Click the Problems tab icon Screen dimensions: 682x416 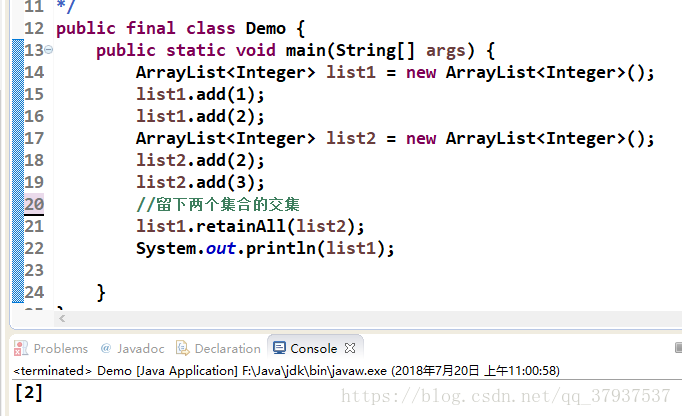[20, 349]
